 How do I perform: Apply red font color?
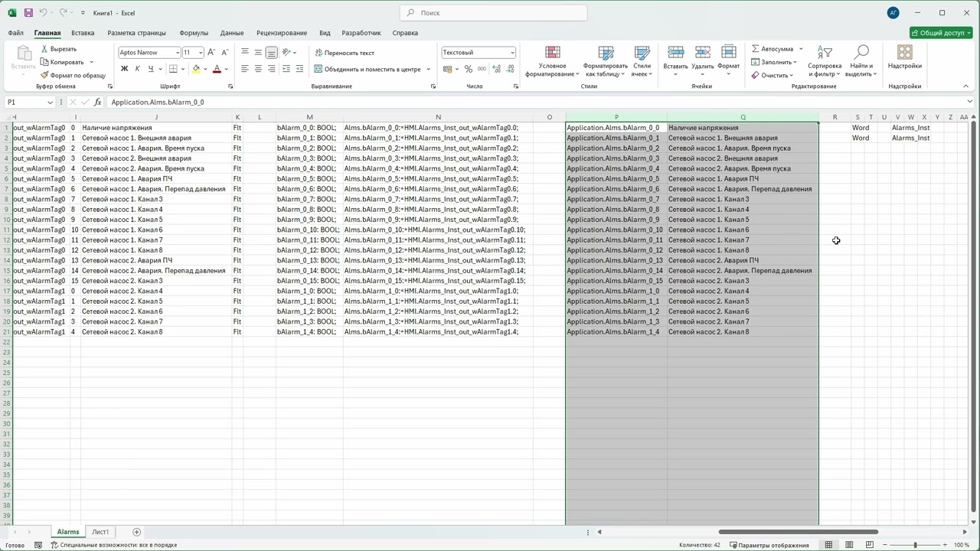tap(217, 69)
